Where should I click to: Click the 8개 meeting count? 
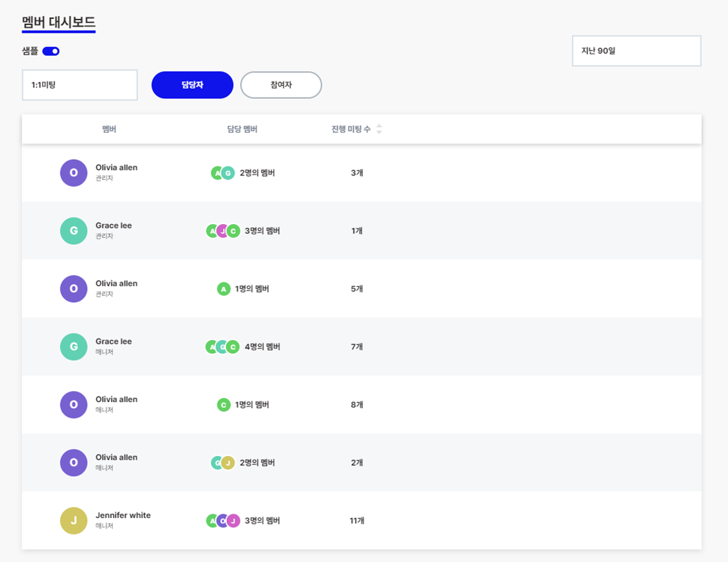click(x=356, y=405)
